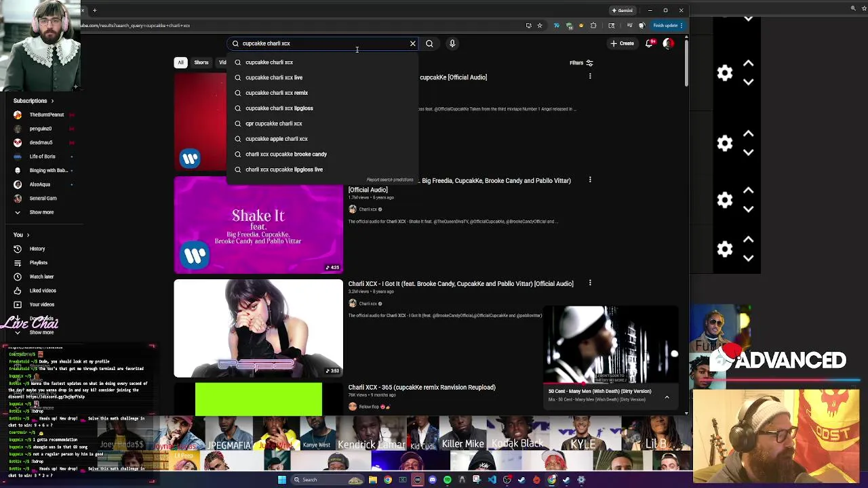This screenshot has width=868, height=488.
Task: Open Playlists in the sidebar
Action: [x=38, y=263]
